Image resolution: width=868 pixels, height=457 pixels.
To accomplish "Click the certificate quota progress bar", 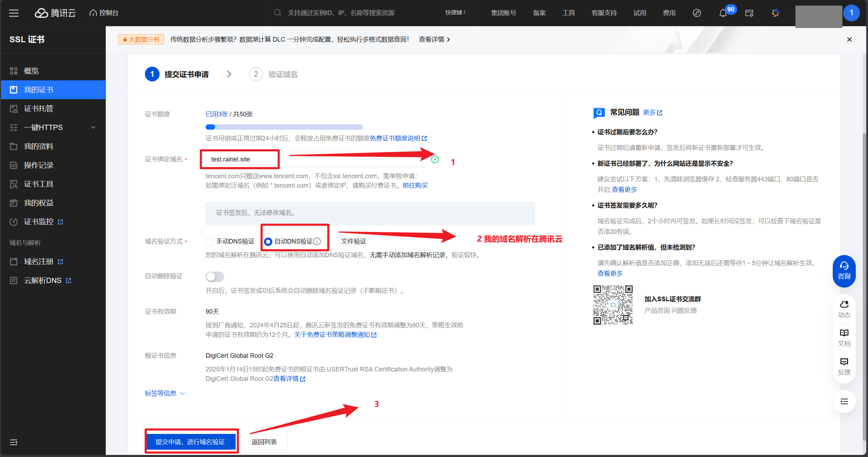I will point(284,127).
